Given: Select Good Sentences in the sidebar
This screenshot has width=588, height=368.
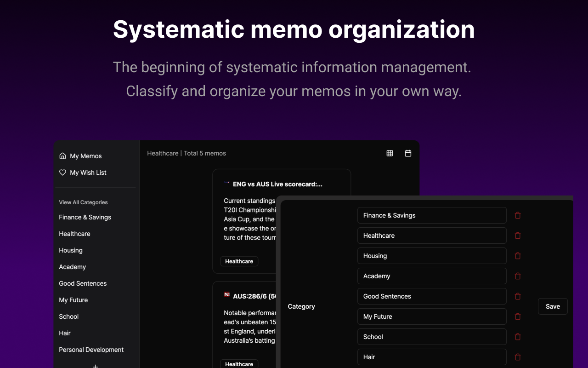Looking at the screenshot, I should click(83, 283).
